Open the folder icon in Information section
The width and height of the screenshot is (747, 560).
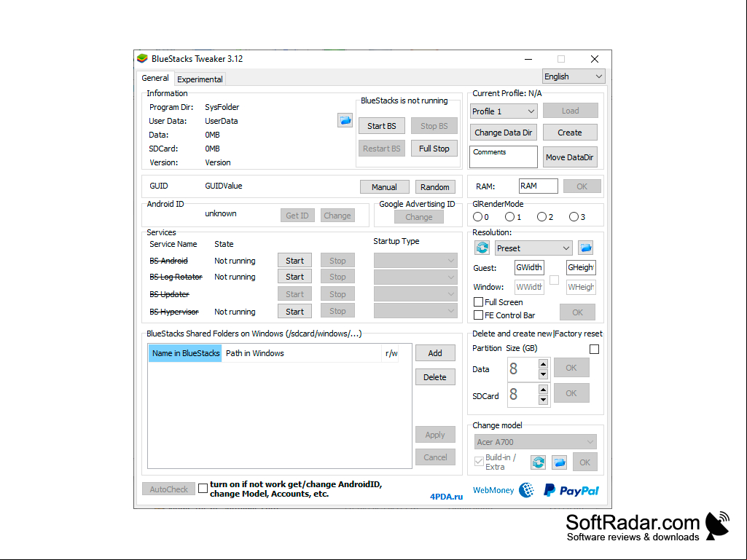tap(345, 120)
